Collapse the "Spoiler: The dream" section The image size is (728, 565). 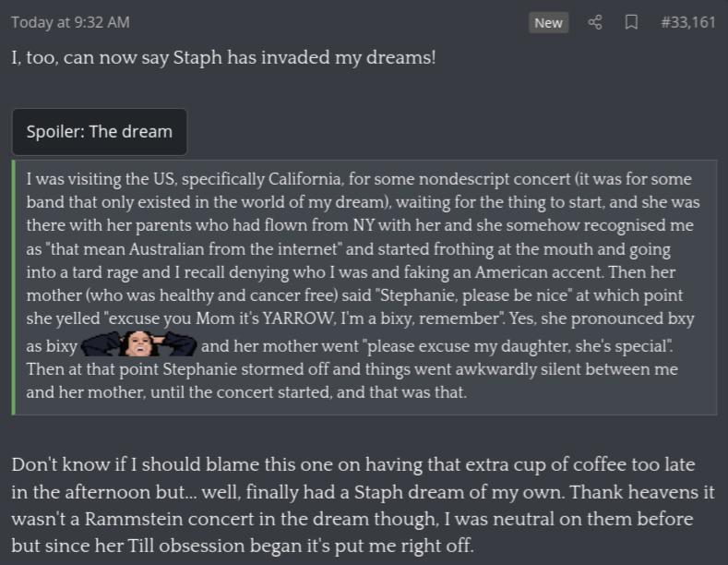tap(100, 131)
